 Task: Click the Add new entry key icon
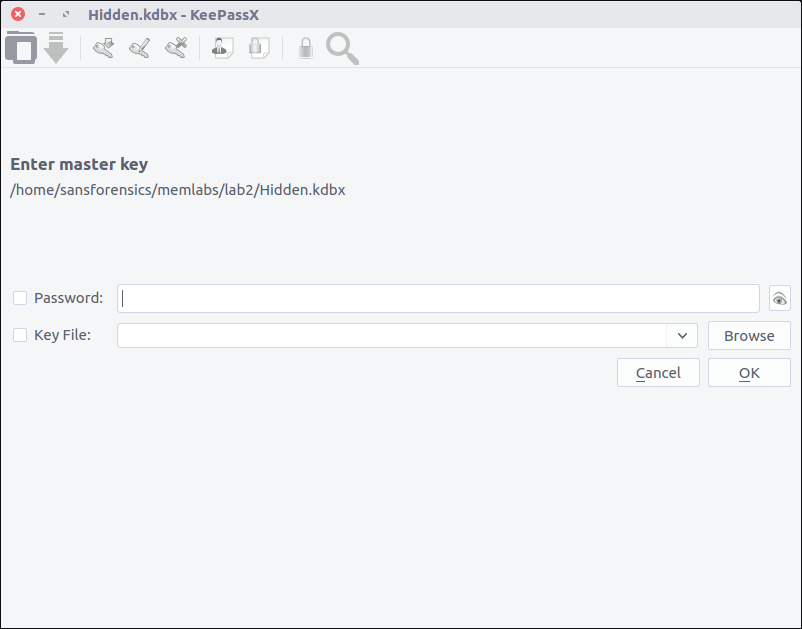coord(103,48)
